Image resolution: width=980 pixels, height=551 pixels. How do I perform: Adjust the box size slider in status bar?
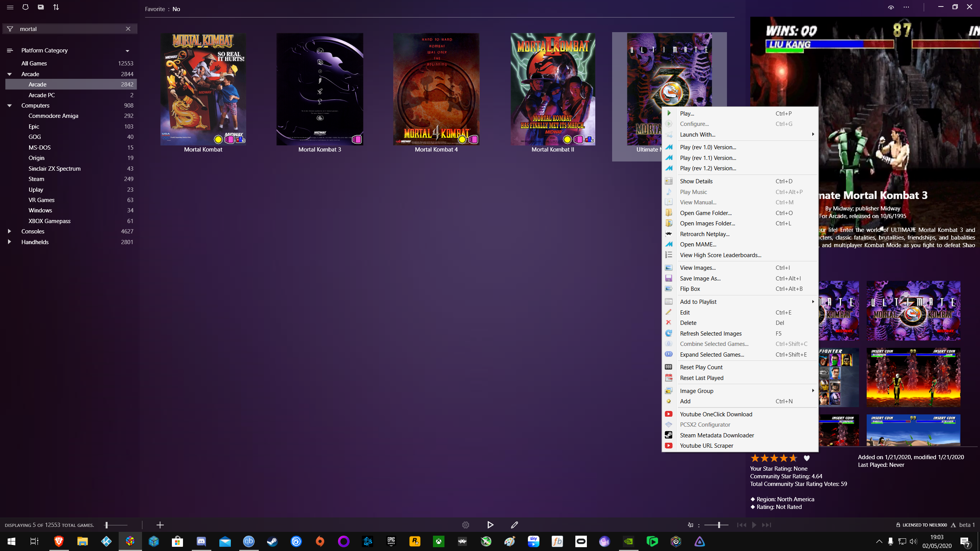click(116, 525)
